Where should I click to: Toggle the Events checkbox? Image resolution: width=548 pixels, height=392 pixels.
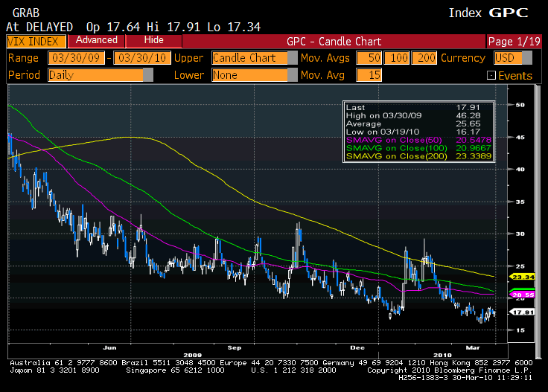coord(491,75)
